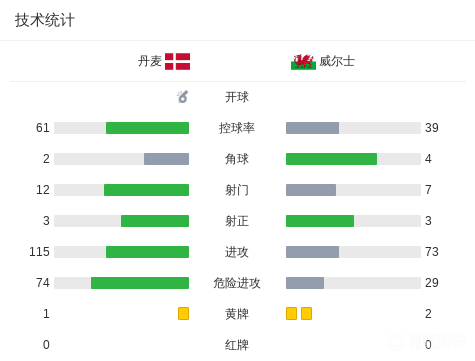The width and height of the screenshot is (475, 361).
Task: Click Denmark's single yellow card icon
Action: [x=183, y=314]
